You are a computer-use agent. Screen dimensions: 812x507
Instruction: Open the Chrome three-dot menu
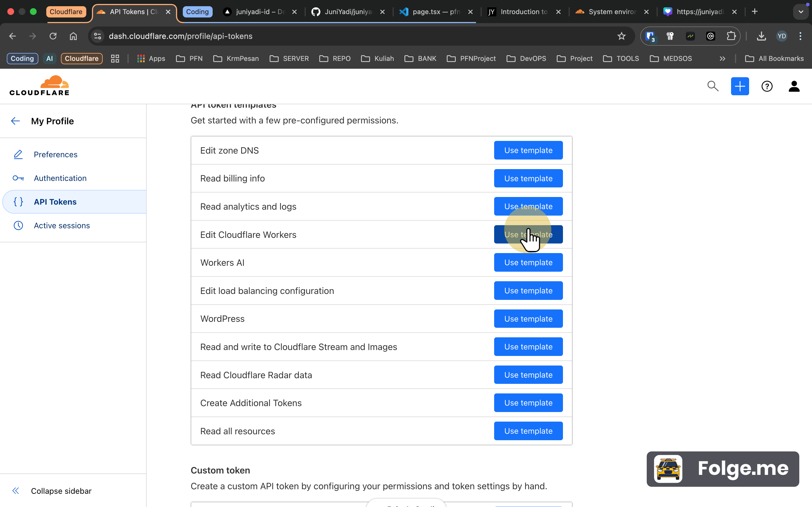click(800, 36)
